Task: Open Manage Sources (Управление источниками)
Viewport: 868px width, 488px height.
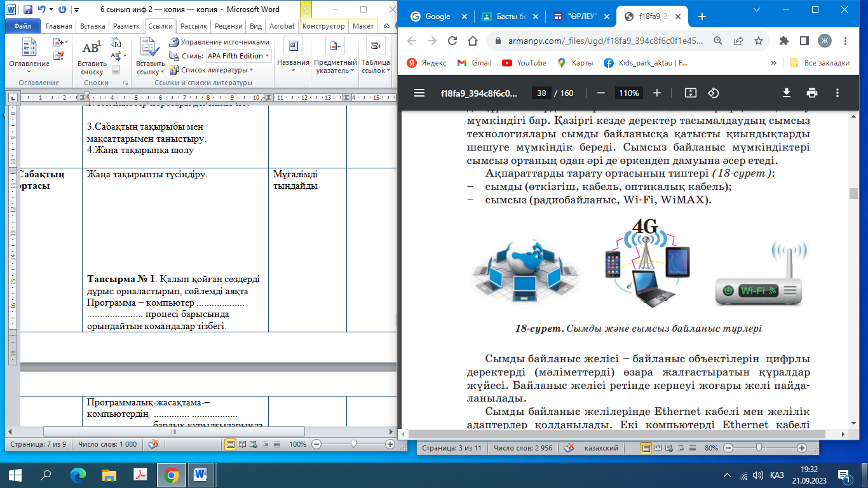Action: [x=219, y=42]
